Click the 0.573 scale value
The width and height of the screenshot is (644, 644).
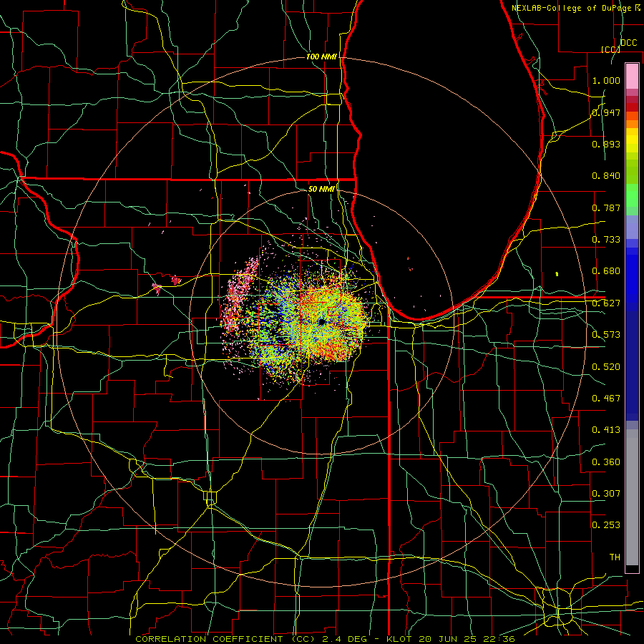click(x=606, y=335)
